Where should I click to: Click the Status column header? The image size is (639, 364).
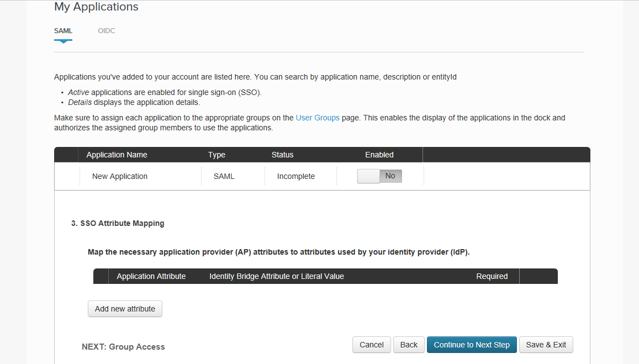click(282, 155)
